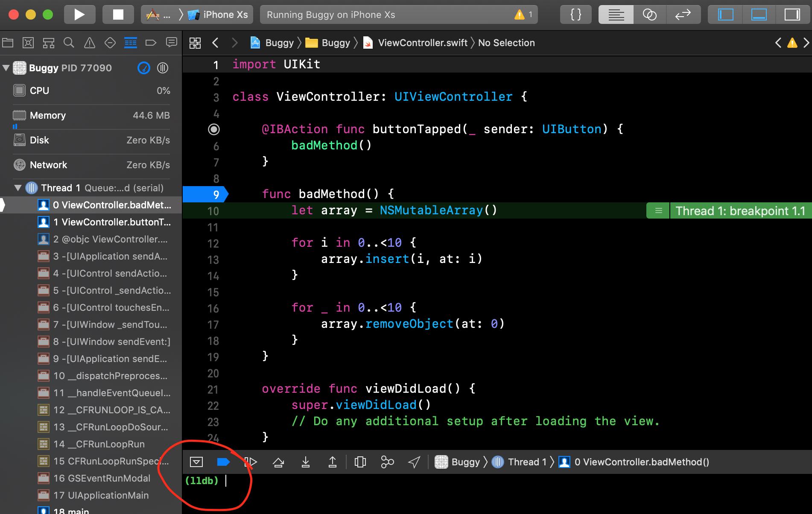Choose iPhone Xs run destination
Image resolution: width=812 pixels, height=514 pixels.
(x=218, y=15)
